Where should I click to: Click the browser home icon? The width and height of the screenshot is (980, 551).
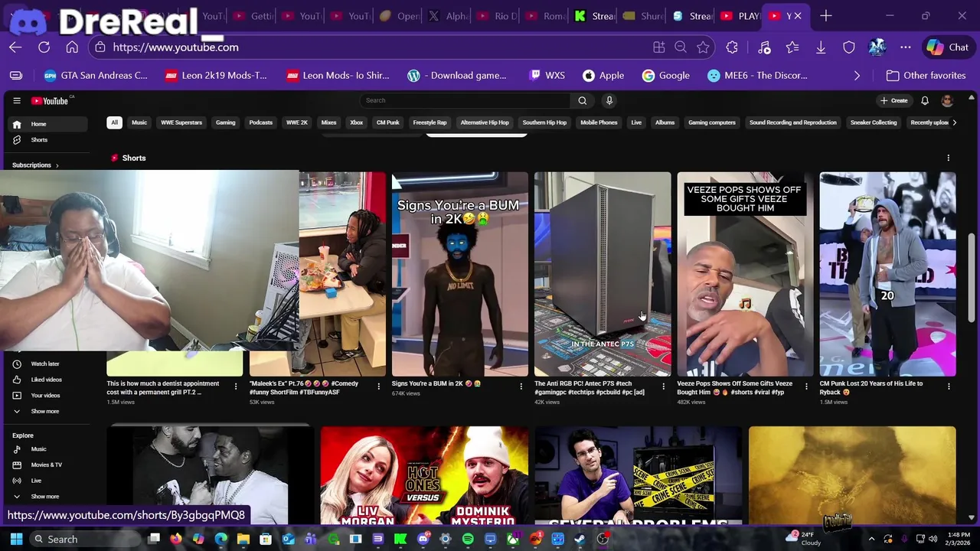[72, 47]
